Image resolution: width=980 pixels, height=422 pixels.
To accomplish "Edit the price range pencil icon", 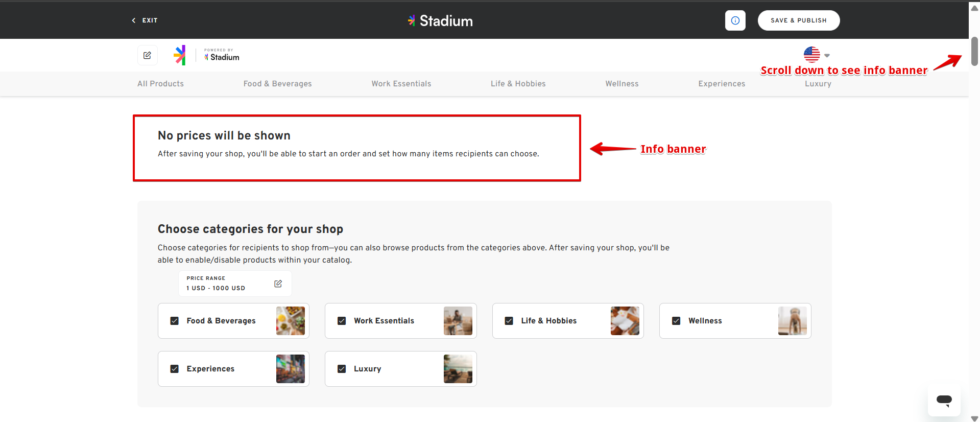I will 278,284.
